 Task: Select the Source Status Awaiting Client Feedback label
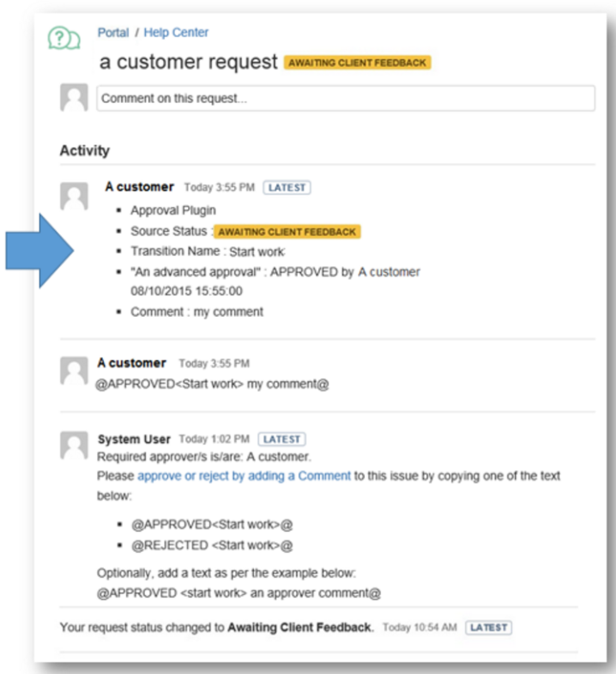[x=286, y=232]
